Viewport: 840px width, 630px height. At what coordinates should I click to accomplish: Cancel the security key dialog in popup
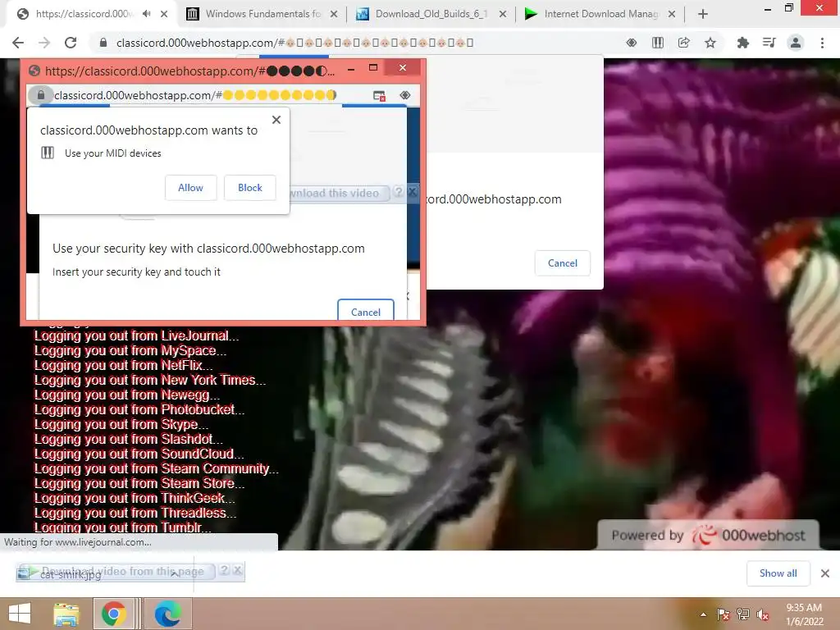pos(366,311)
